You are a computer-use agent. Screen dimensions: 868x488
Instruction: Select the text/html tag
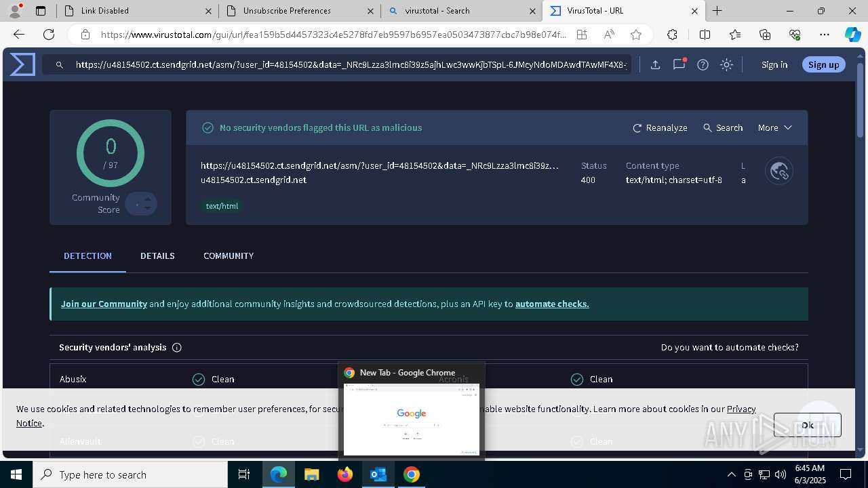tap(222, 206)
